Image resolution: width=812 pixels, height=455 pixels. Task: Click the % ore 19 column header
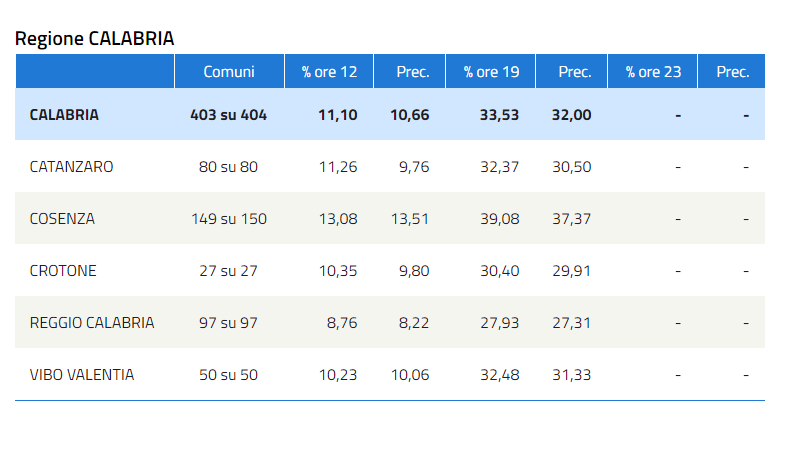490,71
